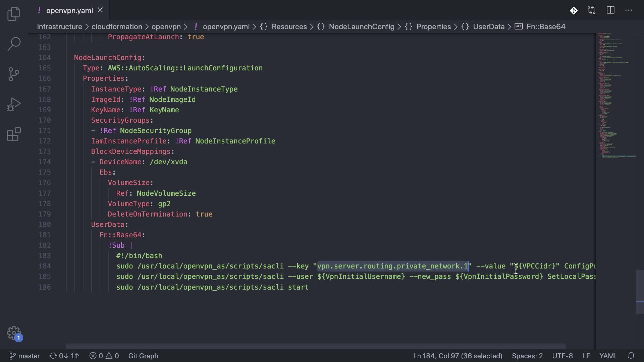
Task: Open the Extensions view
Action: [14, 134]
